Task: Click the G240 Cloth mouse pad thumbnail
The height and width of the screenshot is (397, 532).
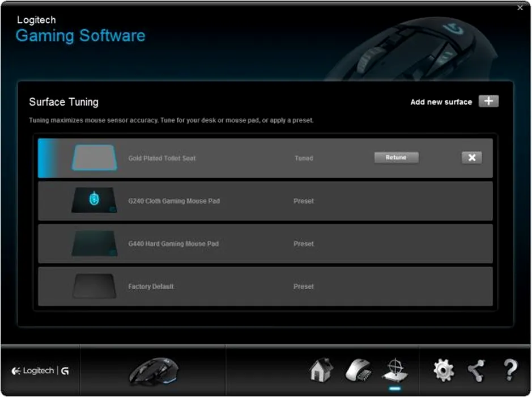Action: (x=94, y=201)
